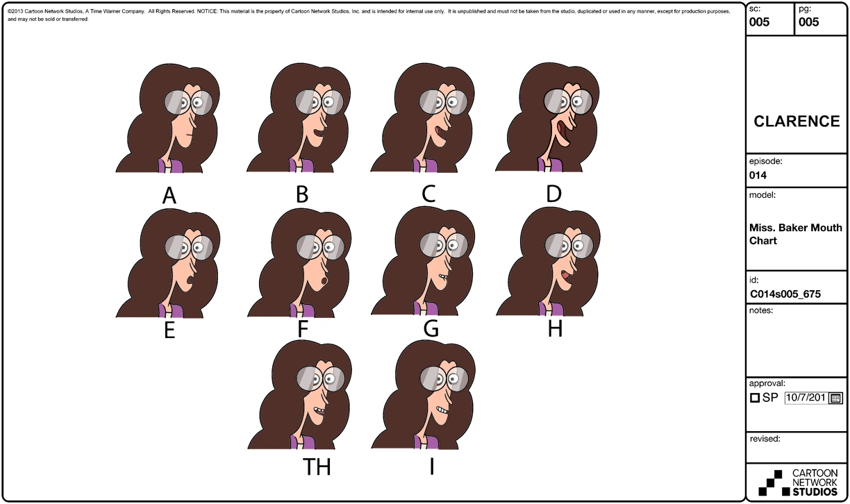The image size is (850, 504).
Task: Click the letter label C
Action: (x=428, y=194)
